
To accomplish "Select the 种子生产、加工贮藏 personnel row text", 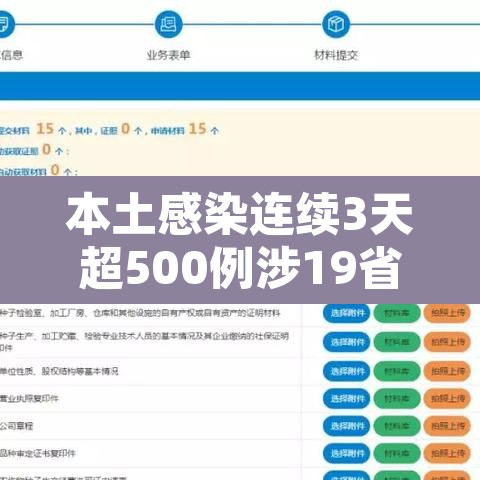I will (x=144, y=342).
